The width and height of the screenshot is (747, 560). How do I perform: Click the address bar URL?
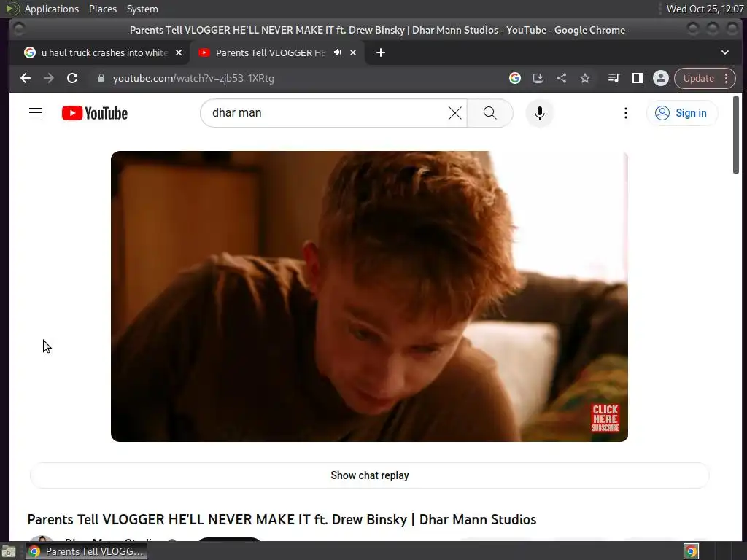(193, 78)
